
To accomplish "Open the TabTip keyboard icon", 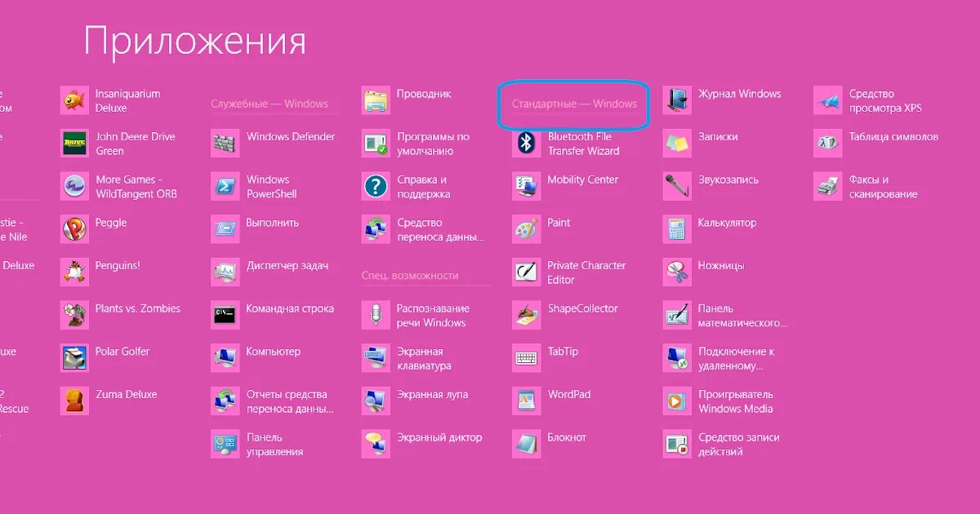I will click(527, 358).
